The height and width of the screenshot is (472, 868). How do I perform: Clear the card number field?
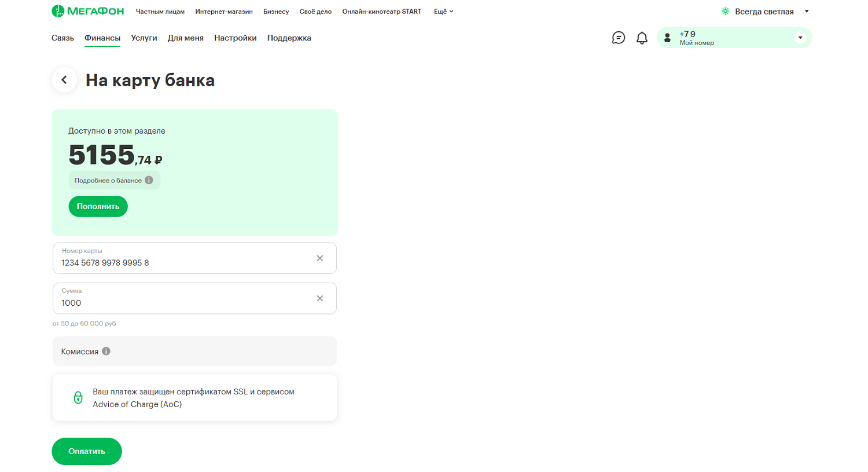[319, 258]
